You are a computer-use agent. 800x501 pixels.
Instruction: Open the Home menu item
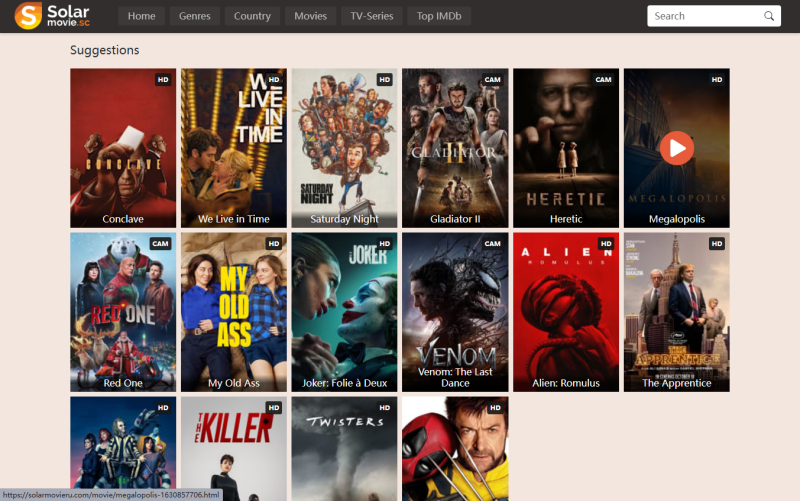(x=141, y=16)
